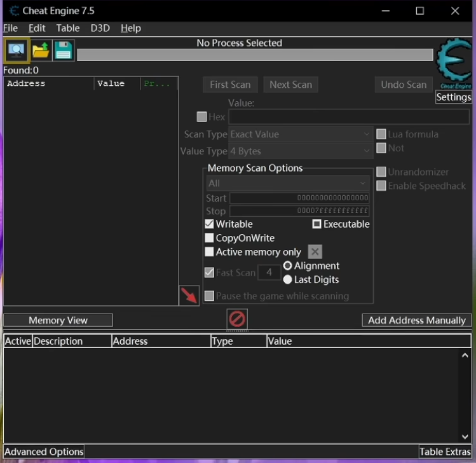Toggle the Executable checkbox
Screen dimensions: 476x463
(x=316, y=224)
